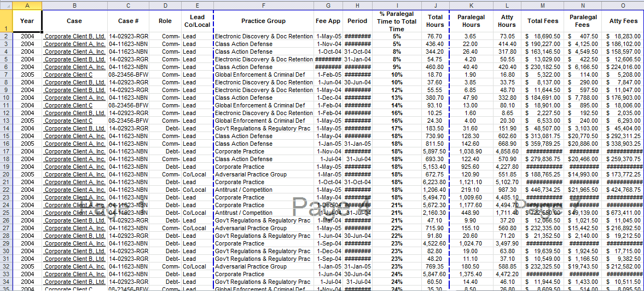Select row 20 header number
Screen dimensions: 644x291
coord(6,174)
